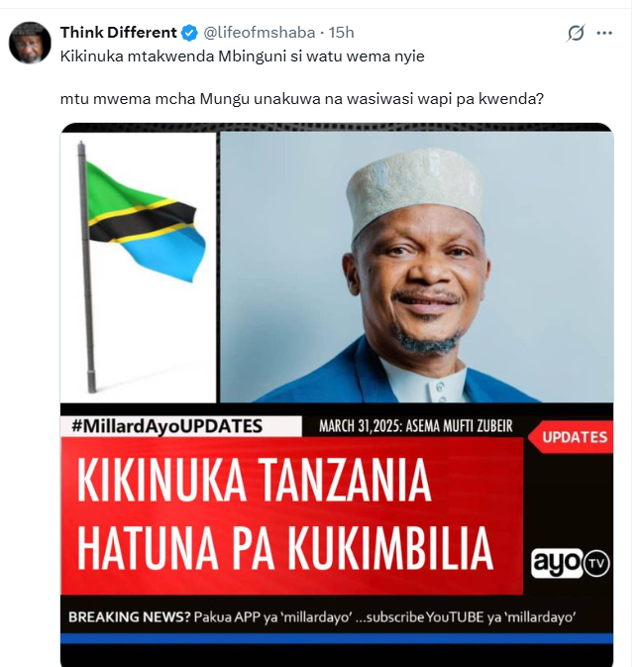Click the blue verified badge
Screen dimensions: 644x667
coord(189,33)
